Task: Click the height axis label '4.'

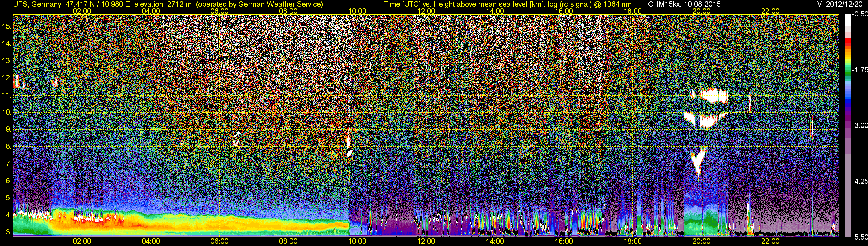Action: point(8,215)
